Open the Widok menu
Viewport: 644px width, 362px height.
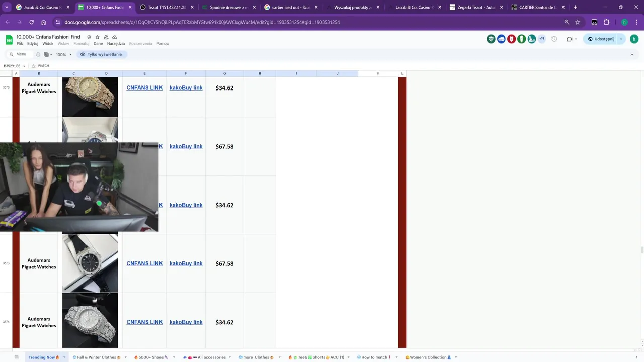click(x=48, y=44)
